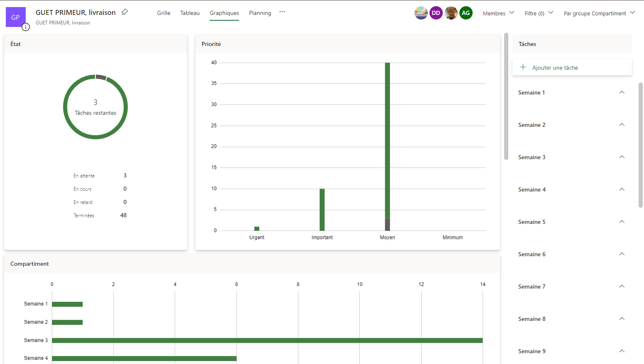644x364 pixels.
Task: Switch to the Grille view tab
Action: coord(163,13)
